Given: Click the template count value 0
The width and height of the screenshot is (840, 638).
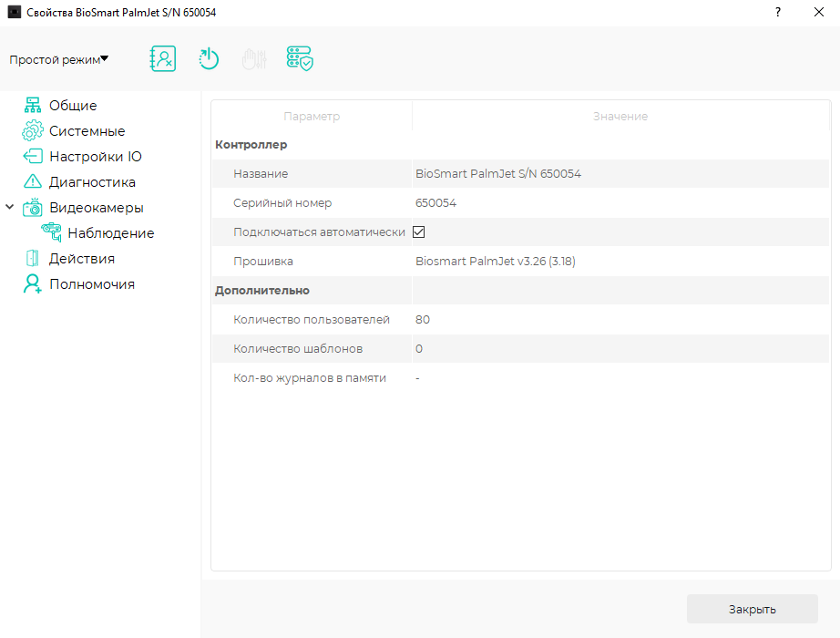Looking at the screenshot, I should [x=419, y=349].
